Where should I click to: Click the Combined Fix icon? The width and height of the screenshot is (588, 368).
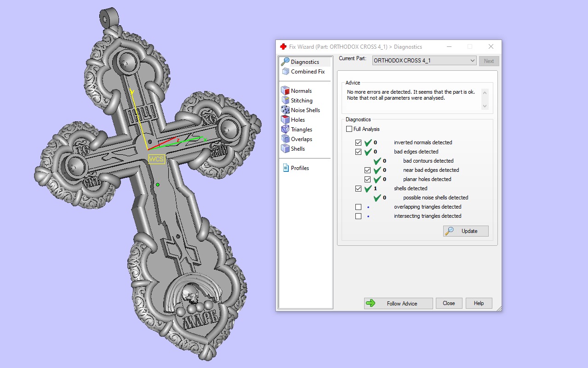click(x=285, y=72)
